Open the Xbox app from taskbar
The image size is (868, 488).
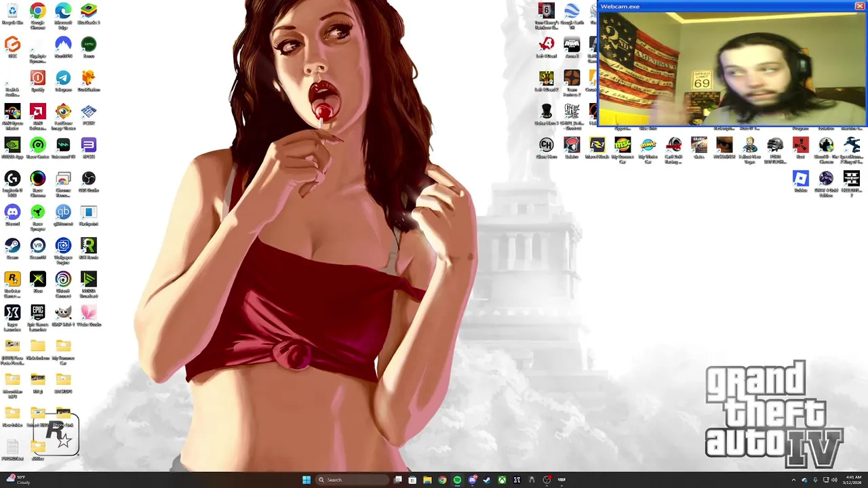(x=502, y=480)
